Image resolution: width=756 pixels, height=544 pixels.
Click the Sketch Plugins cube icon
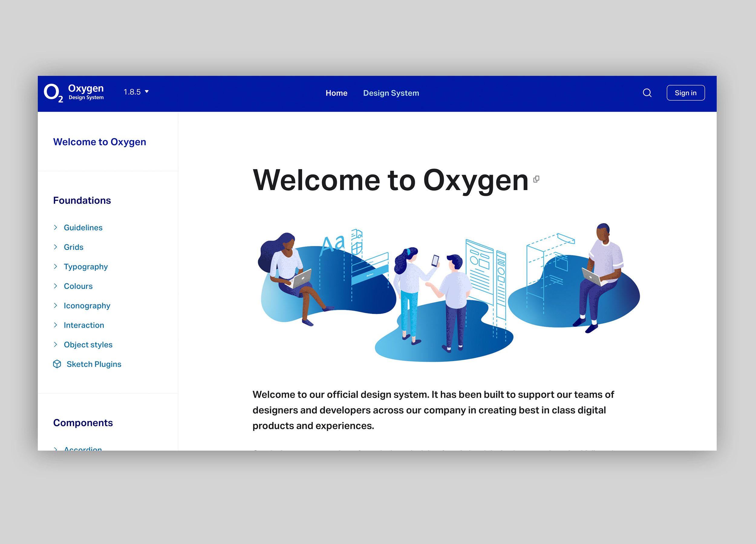pyautogui.click(x=57, y=364)
